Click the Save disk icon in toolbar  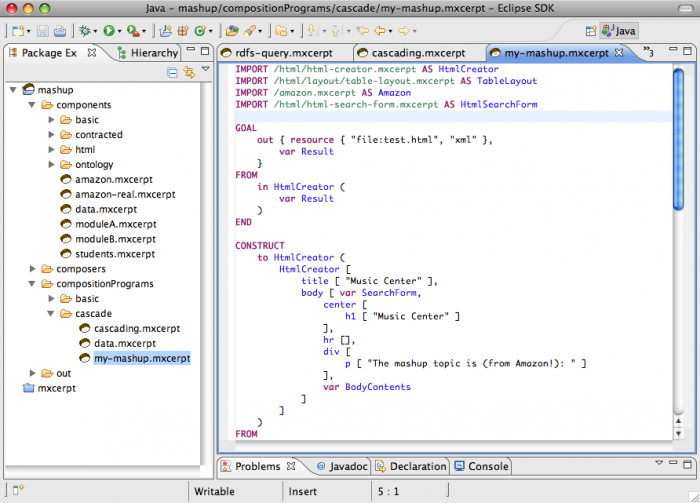[x=43, y=32]
